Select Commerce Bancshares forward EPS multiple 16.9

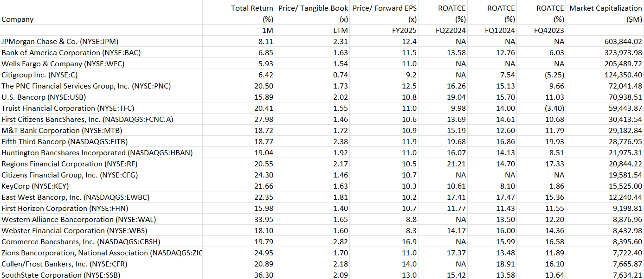pyautogui.click(x=384, y=241)
